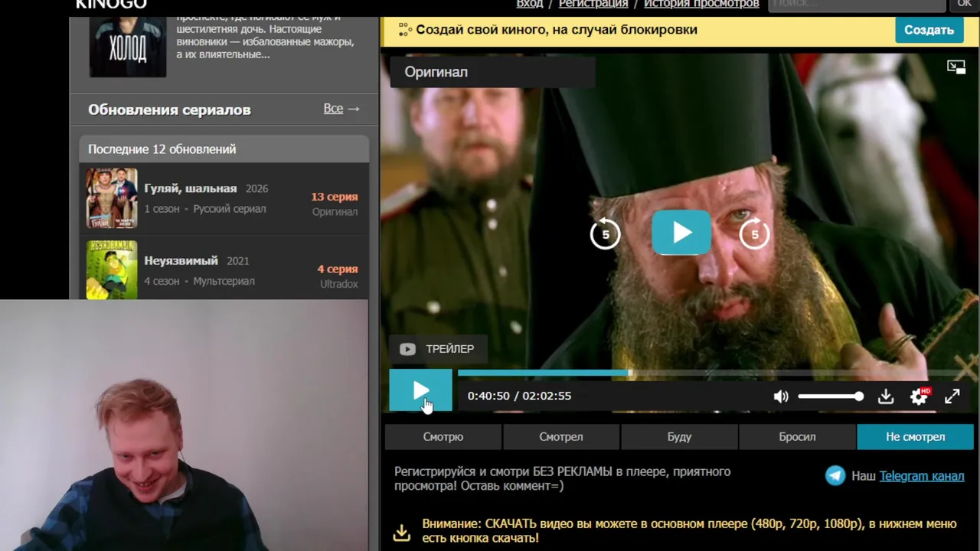Click the 13 серия label
This screenshot has width=980, height=551.
click(334, 197)
